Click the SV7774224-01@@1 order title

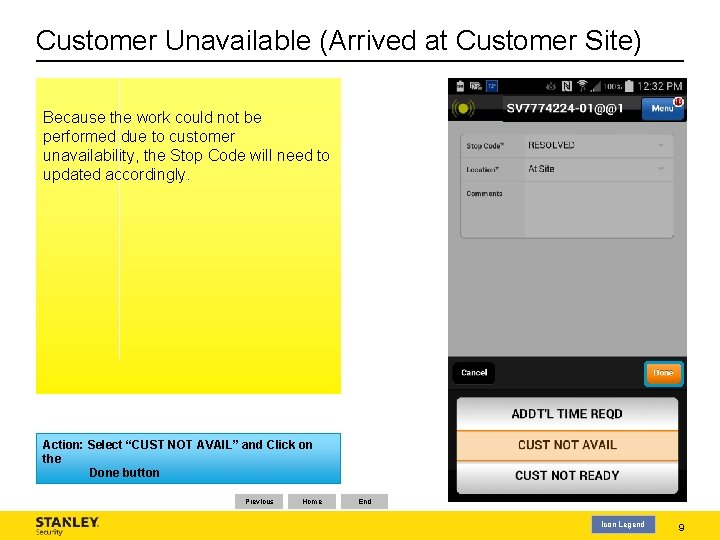tap(565, 108)
